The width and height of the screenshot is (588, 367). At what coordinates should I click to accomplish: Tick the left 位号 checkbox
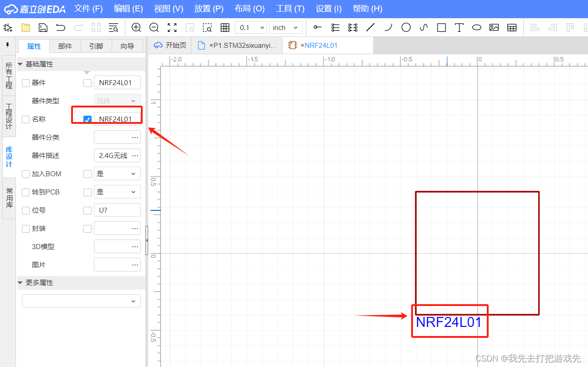[26, 210]
